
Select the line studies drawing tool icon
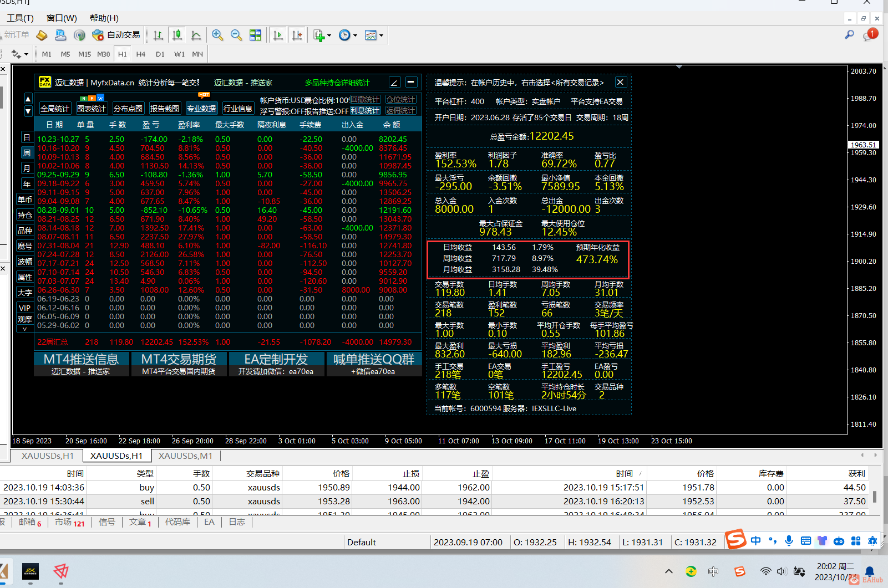pyautogui.click(x=16, y=54)
